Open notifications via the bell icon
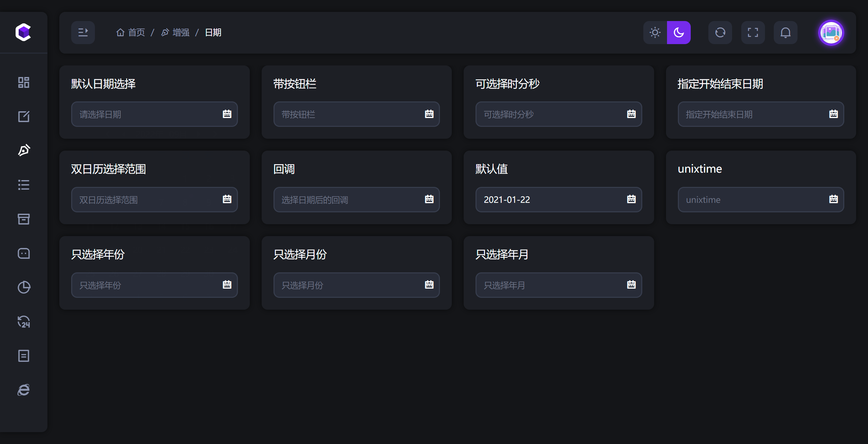 click(786, 32)
